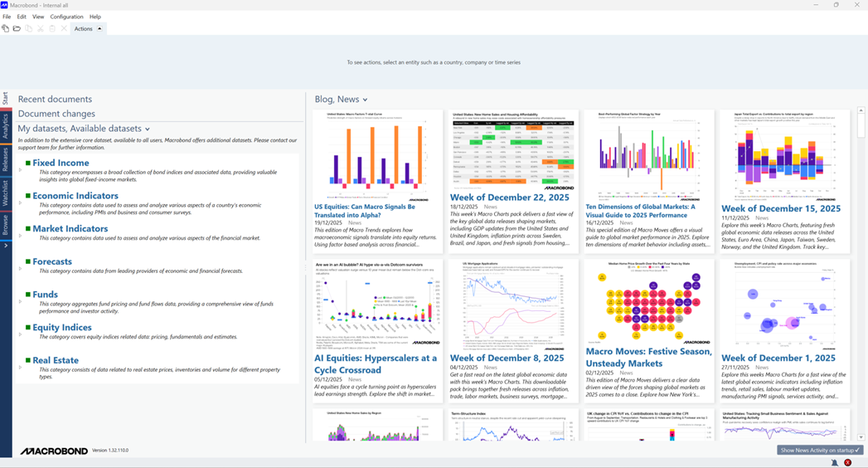The width and height of the screenshot is (868, 468).
Task: Open article US Equities: Can Macro Signals
Action: point(365,211)
